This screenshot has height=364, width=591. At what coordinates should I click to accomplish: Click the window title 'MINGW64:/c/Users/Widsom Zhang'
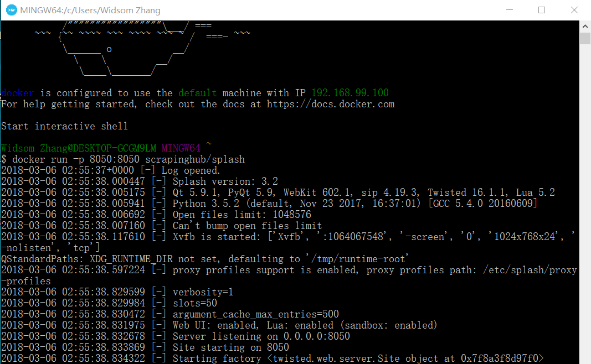point(90,10)
